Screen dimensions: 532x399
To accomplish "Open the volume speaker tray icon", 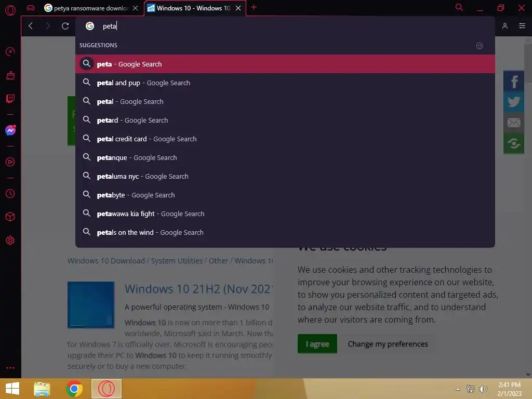I will (483, 389).
